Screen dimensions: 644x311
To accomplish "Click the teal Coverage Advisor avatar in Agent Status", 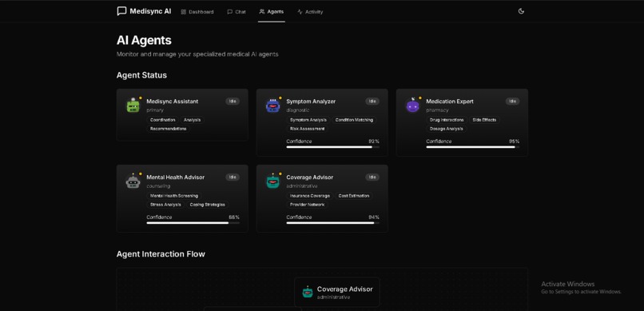I will (272, 181).
